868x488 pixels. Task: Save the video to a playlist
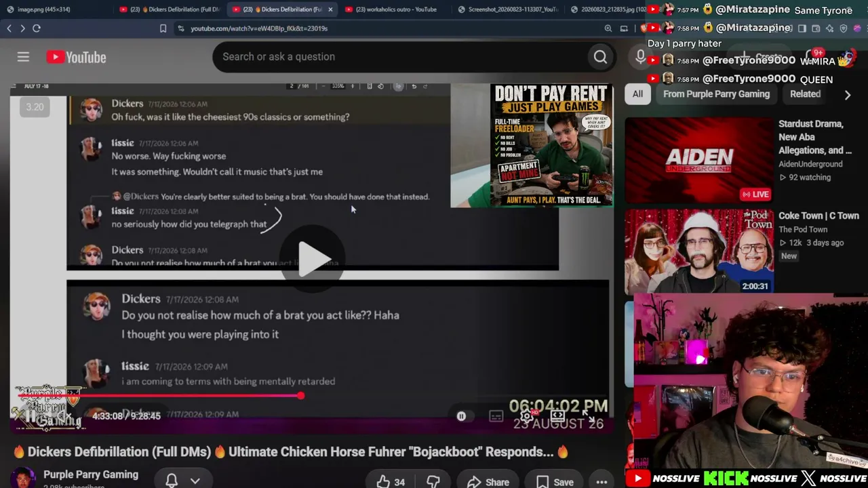tap(555, 482)
